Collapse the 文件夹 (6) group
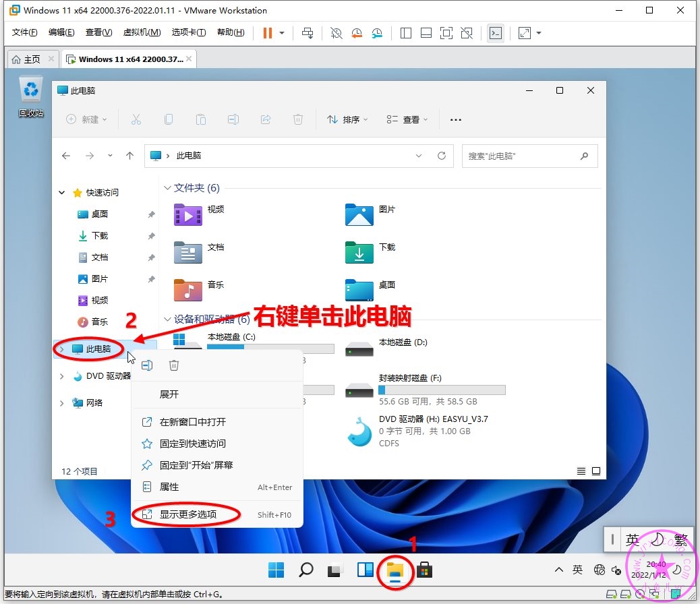The image size is (700, 604). [x=167, y=188]
